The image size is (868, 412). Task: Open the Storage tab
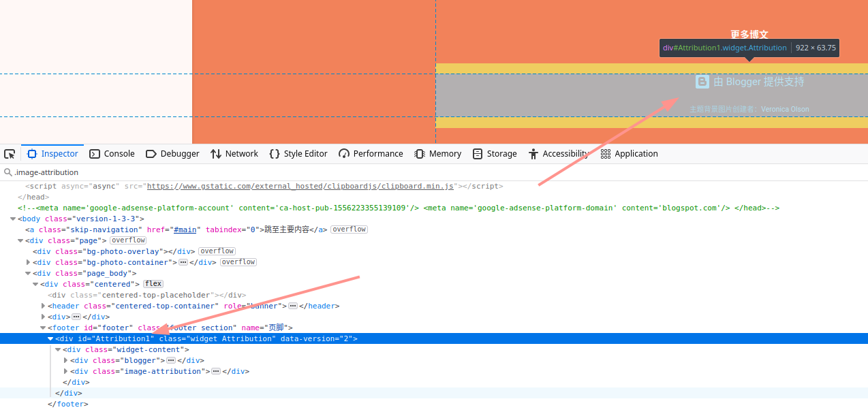(x=495, y=154)
